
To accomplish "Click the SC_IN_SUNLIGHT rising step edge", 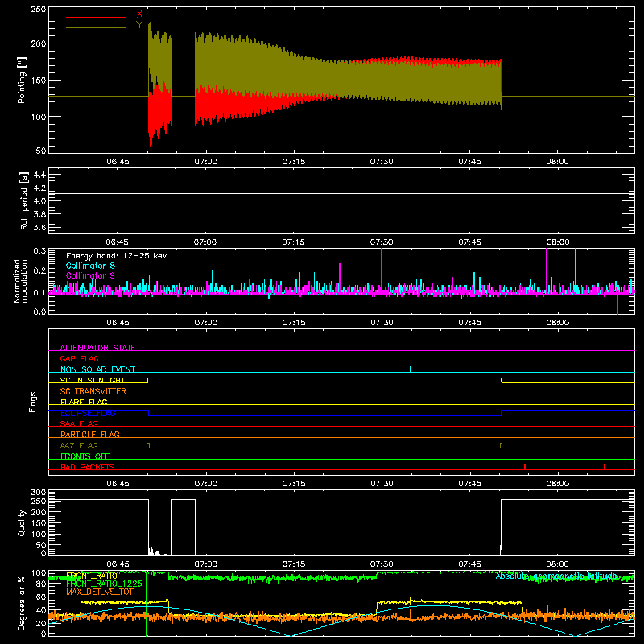I will coord(148,380).
